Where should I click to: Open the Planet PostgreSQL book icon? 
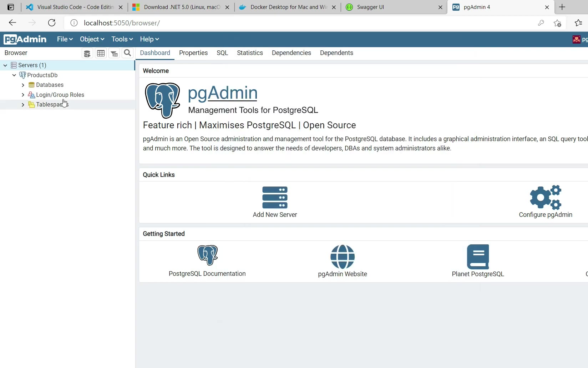[478, 257]
